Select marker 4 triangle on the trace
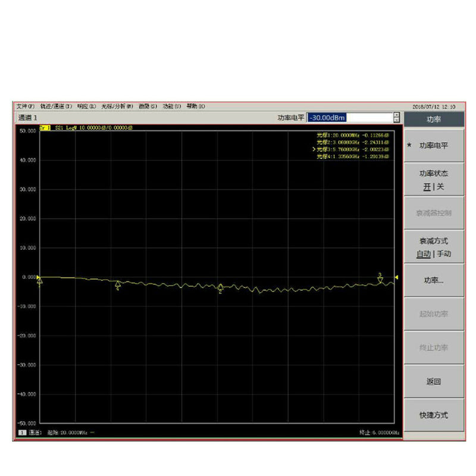The height and width of the screenshot is (476, 476). [x=118, y=284]
